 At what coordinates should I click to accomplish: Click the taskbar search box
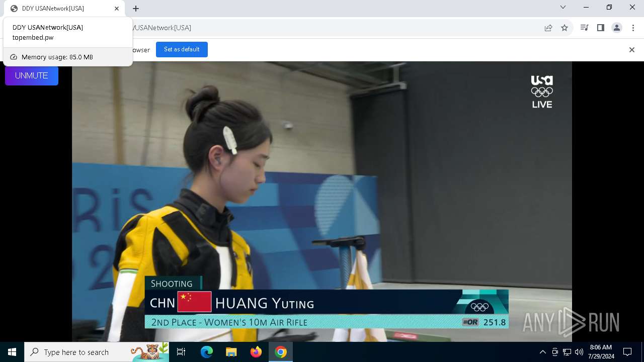pos(97,352)
